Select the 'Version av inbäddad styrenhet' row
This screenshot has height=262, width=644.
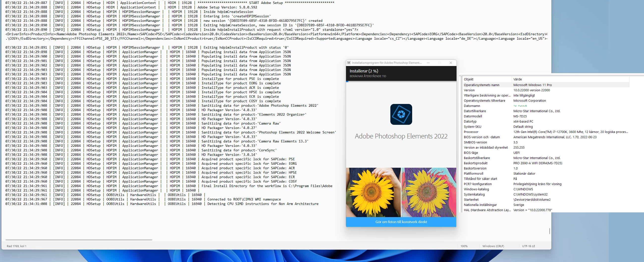click(546, 148)
